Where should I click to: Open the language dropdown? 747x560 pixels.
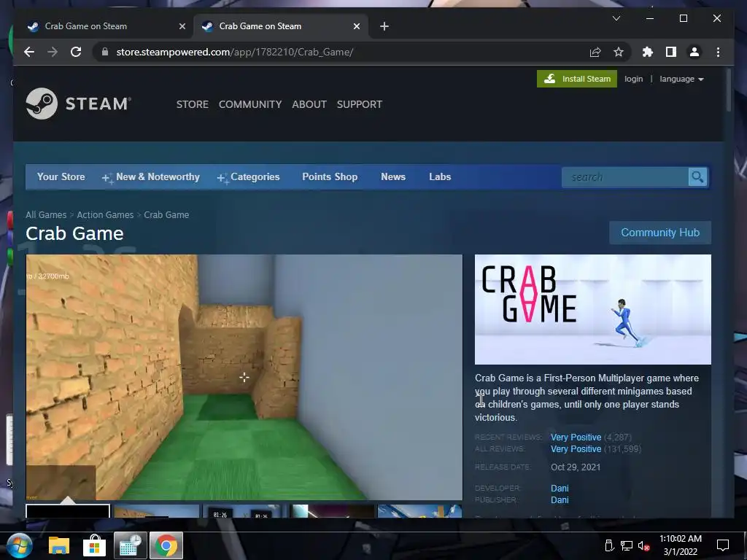[x=681, y=79]
